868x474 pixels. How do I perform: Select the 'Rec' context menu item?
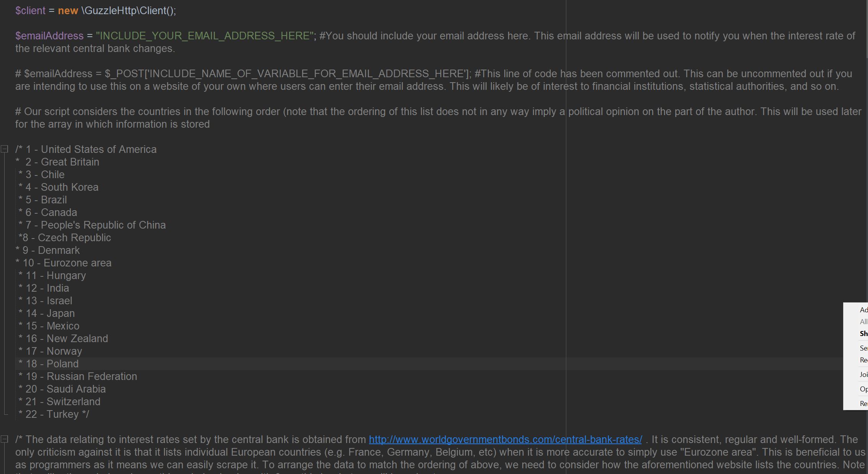click(863, 360)
